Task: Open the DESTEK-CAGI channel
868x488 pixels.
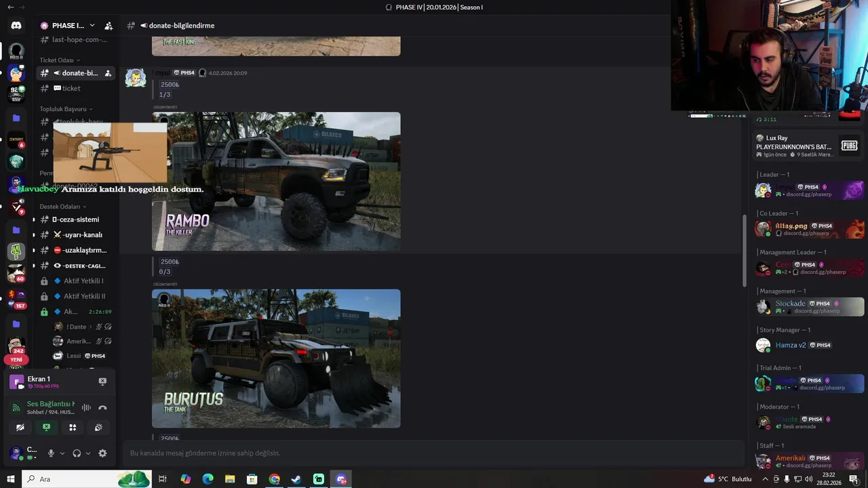Action: (76, 266)
